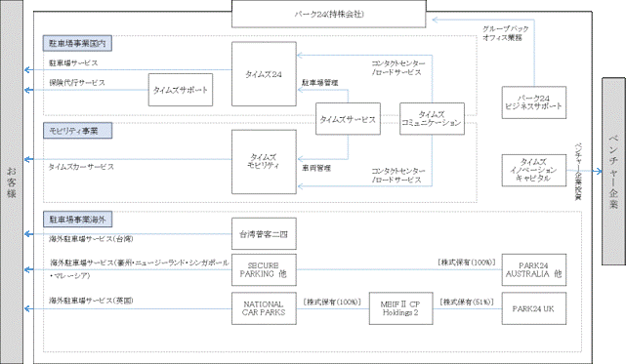This screenshot has height=364, width=626.
Task: Click the 駐車場管理 label
Action: (319, 83)
